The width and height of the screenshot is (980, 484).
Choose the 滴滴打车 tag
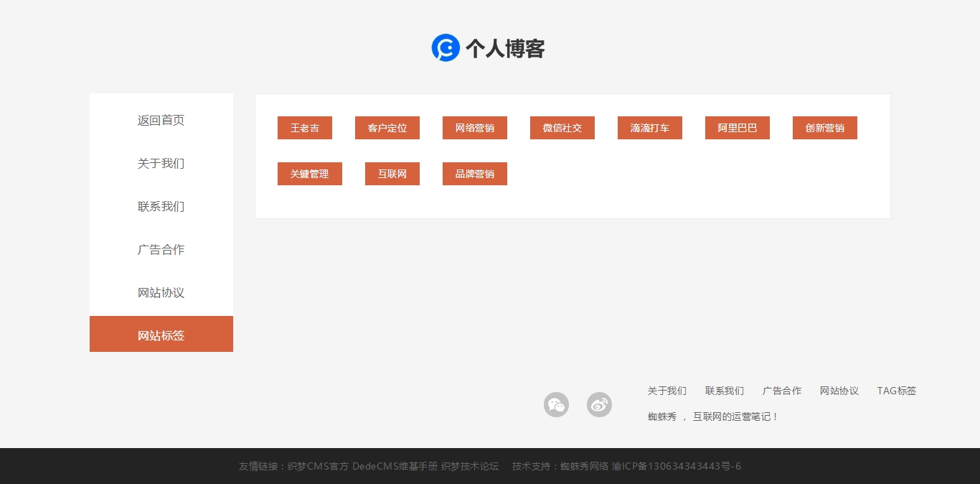[649, 128]
